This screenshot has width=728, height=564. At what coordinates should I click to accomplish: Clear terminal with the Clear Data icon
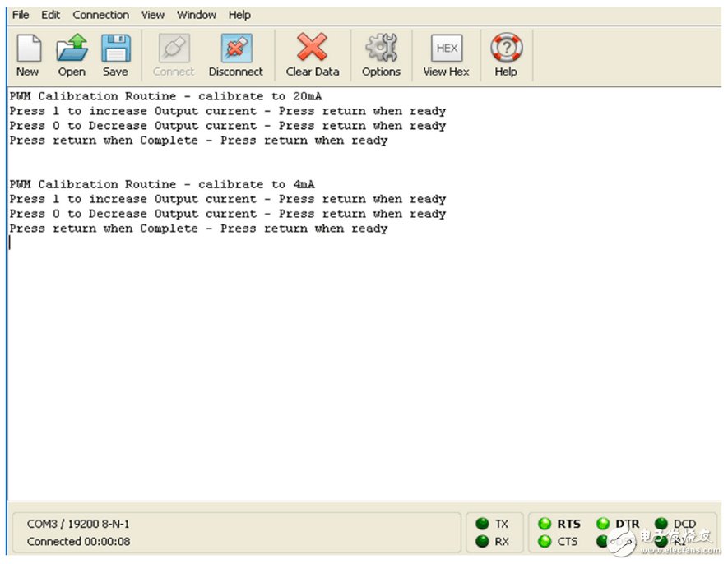(312, 49)
